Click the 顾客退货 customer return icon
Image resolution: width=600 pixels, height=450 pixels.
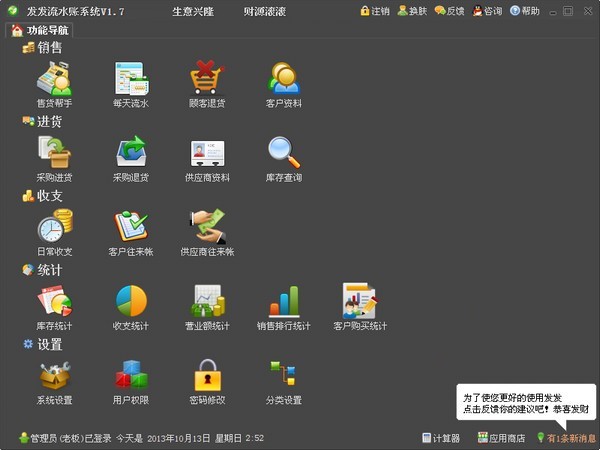pyautogui.click(x=207, y=79)
